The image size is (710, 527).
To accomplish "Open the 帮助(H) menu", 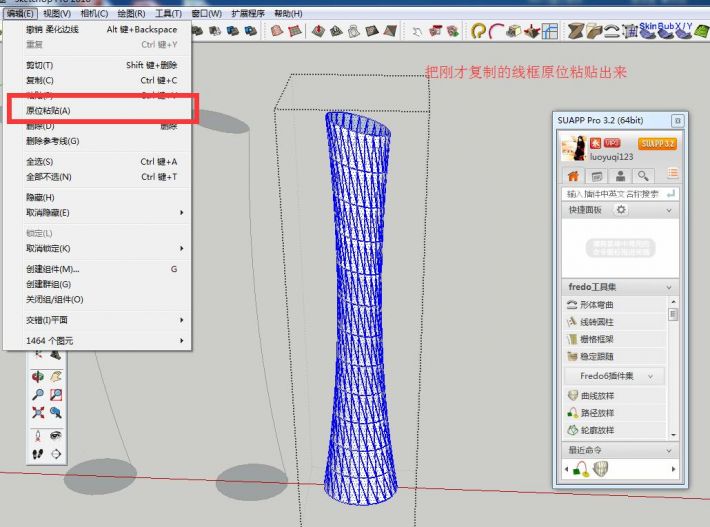I will (288, 14).
